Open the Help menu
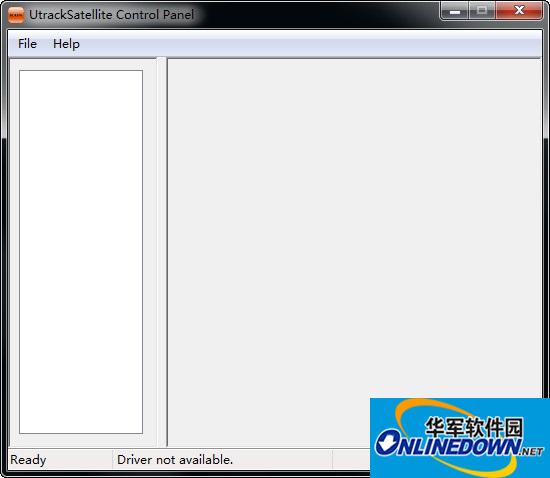550x478 pixels. tap(66, 44)
